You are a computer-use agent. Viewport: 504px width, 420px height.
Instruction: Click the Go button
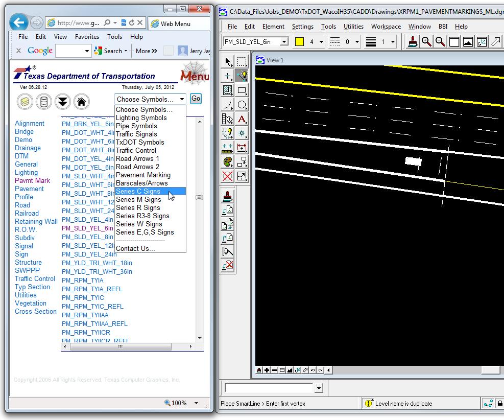coord(196,99)
